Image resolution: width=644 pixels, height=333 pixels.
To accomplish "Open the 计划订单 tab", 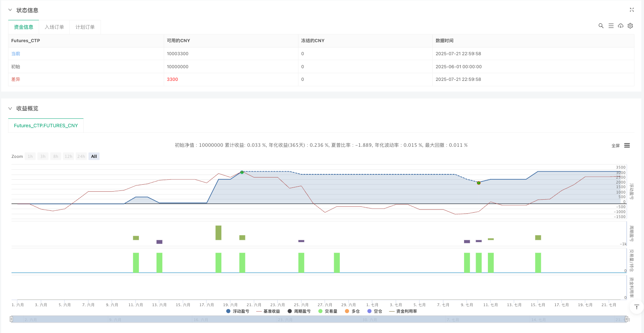I will (x=85, y=27).
